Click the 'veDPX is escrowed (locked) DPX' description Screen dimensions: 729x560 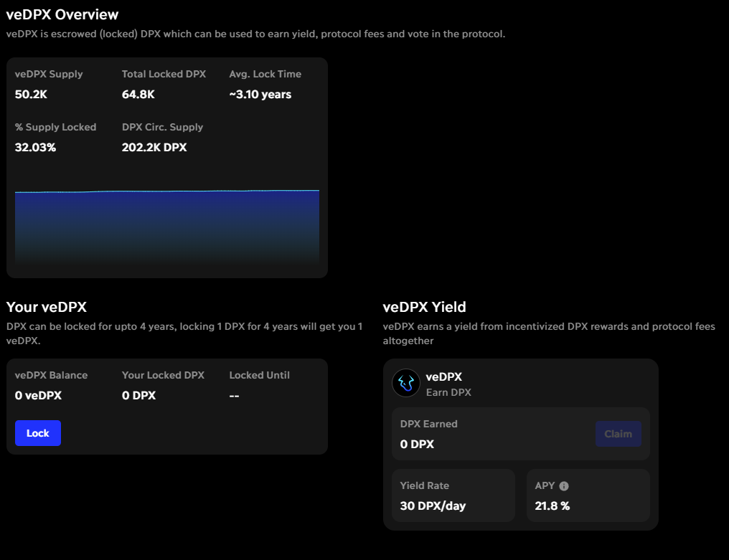tap(255, 34)
